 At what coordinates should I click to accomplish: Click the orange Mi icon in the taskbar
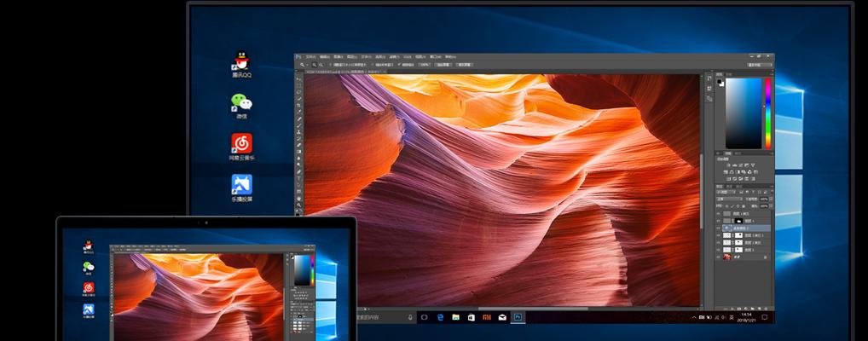click(x=487, y=317)
